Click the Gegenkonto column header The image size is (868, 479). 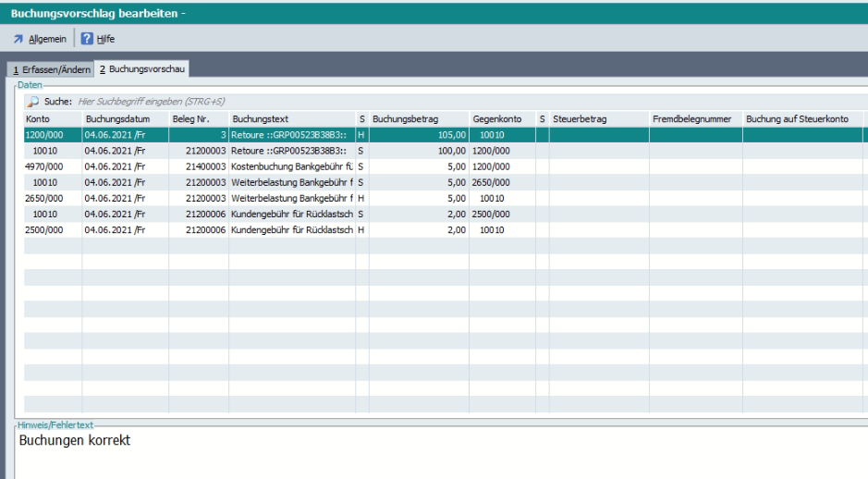[497, 119]
